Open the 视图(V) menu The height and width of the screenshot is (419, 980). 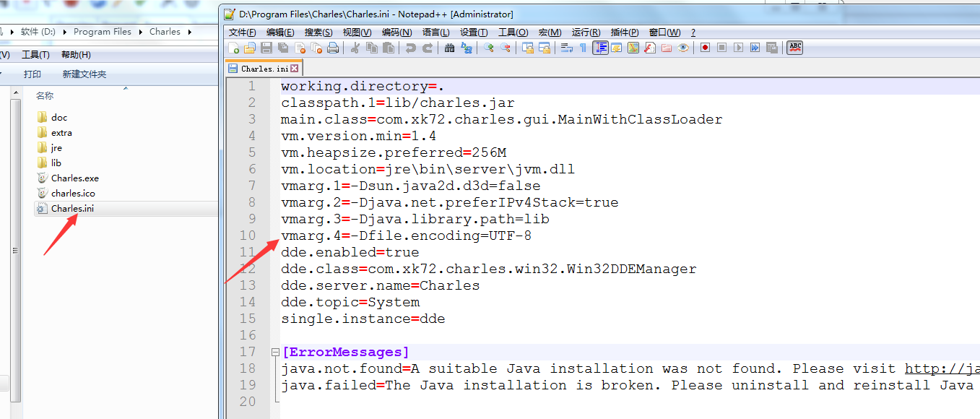tap(357, 33)
